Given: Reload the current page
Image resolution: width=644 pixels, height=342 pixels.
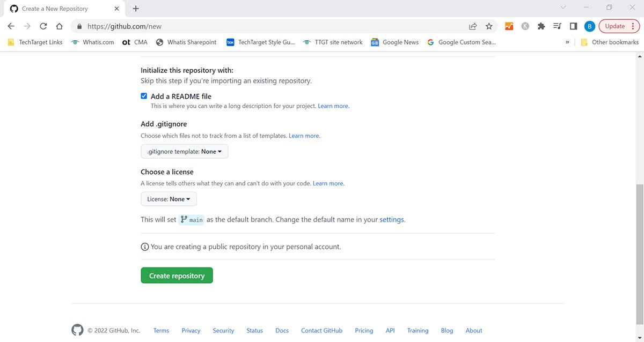Looking at the screenshot, I should coord(43,26).
